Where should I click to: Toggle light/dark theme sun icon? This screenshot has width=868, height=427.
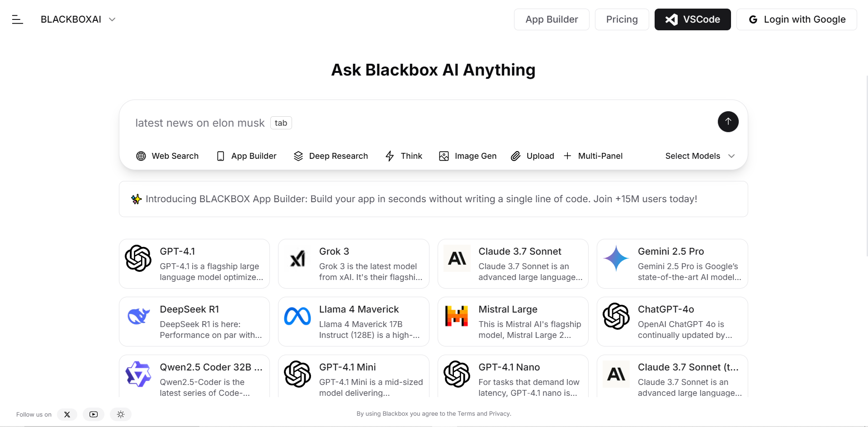121,414
